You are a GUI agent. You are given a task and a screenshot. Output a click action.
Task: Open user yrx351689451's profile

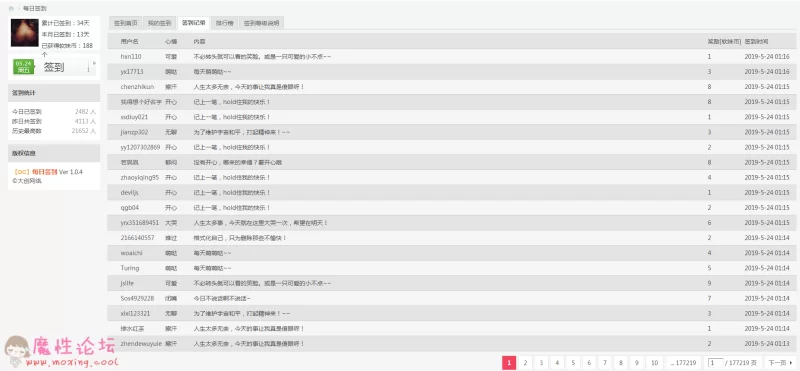[x=140, y=223]
